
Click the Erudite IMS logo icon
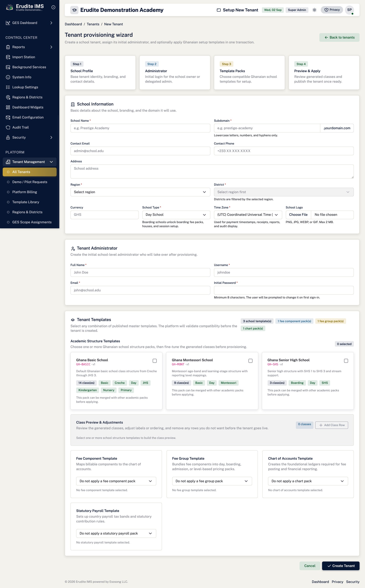(x=9, y=8)
